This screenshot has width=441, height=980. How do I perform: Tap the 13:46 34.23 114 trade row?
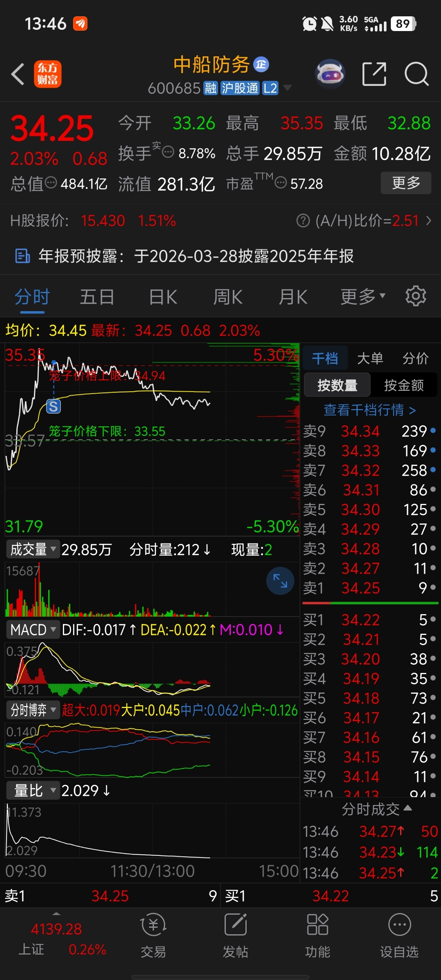370,852
